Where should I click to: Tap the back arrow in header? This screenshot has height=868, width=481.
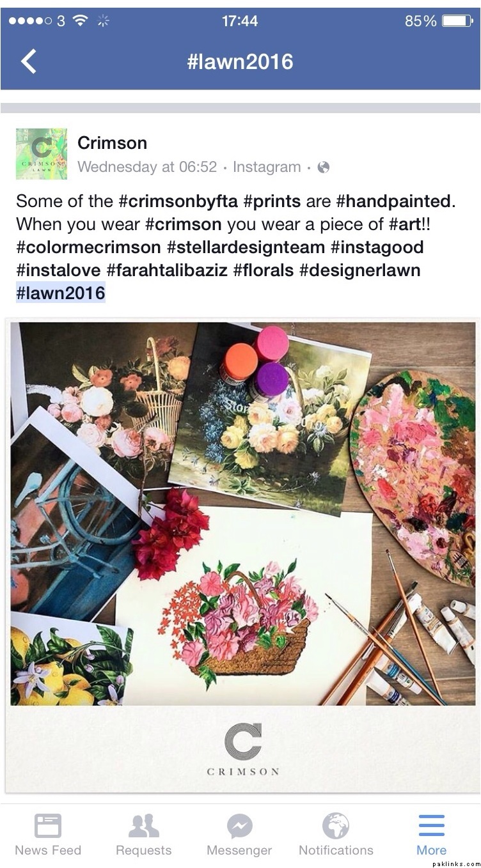pyautogui.click(x=29, y=61)
